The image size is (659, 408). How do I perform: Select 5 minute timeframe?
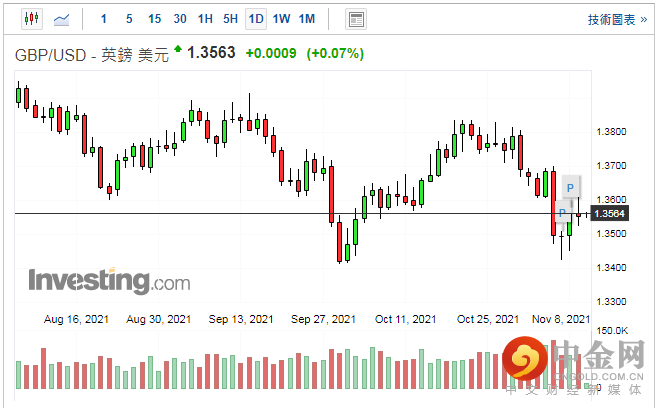pyautogui.click(x=129, y=19)
